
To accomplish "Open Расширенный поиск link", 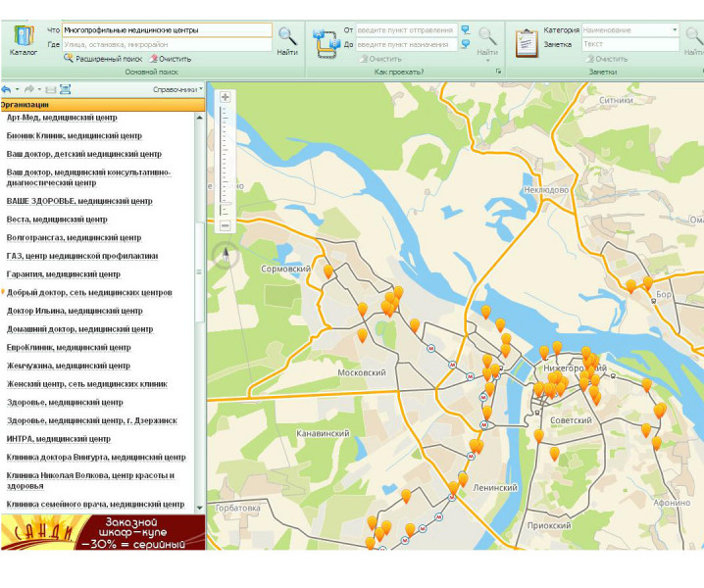I will 108,59.
